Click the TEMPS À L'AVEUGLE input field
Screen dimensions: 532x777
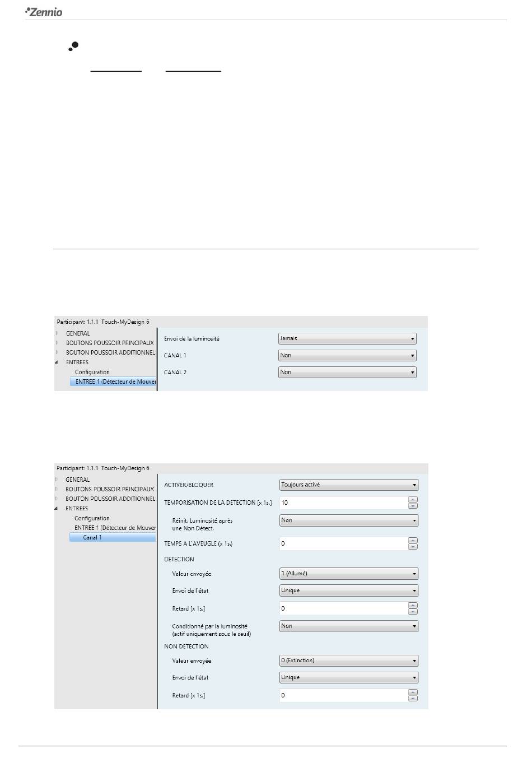343,543
